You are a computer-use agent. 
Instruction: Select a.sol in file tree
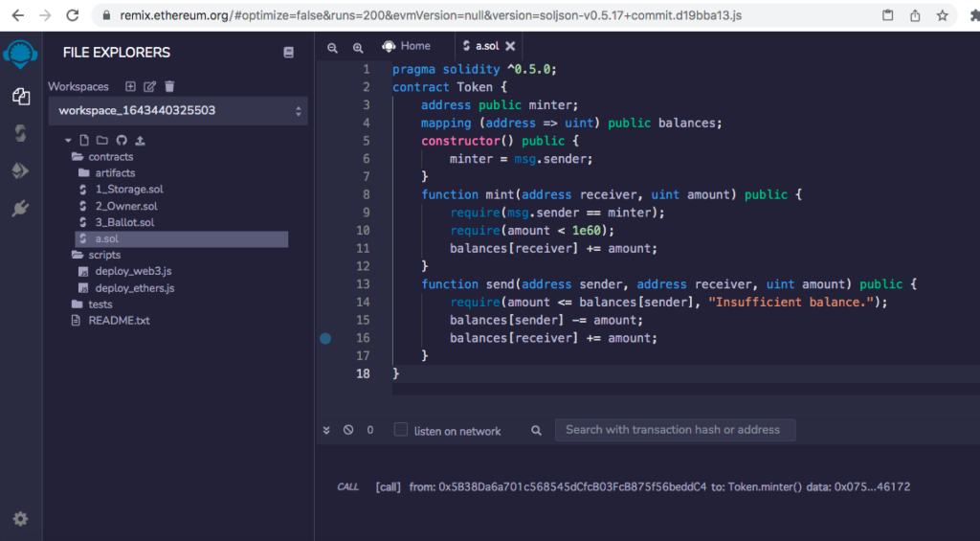click(181, 239)
